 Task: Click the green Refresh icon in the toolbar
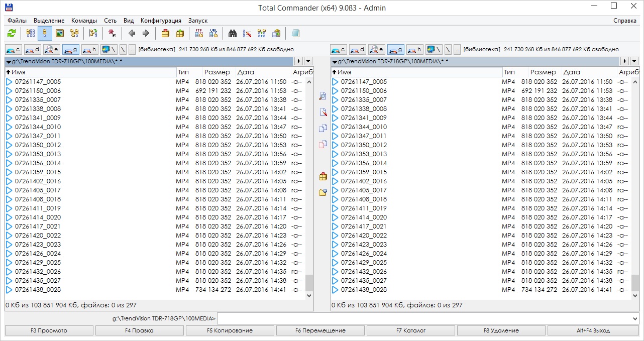click(x=12, y=34)
